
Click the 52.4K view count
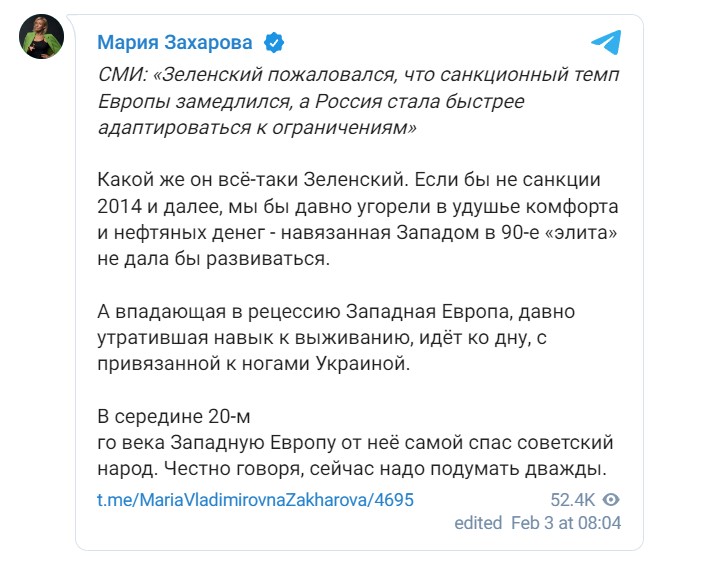(x=573, y=499)
